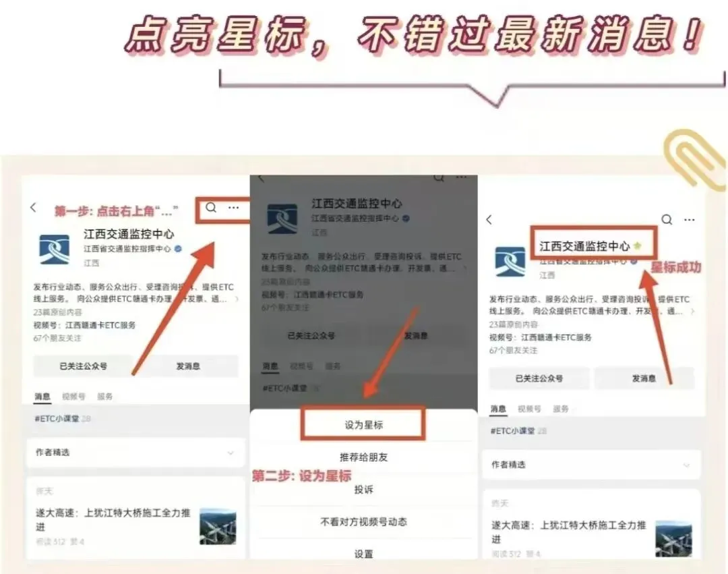Screen dimensions: 728x574
Task: Expand the 作者精选 section in the right panel
Action: [x=592, y=465]
